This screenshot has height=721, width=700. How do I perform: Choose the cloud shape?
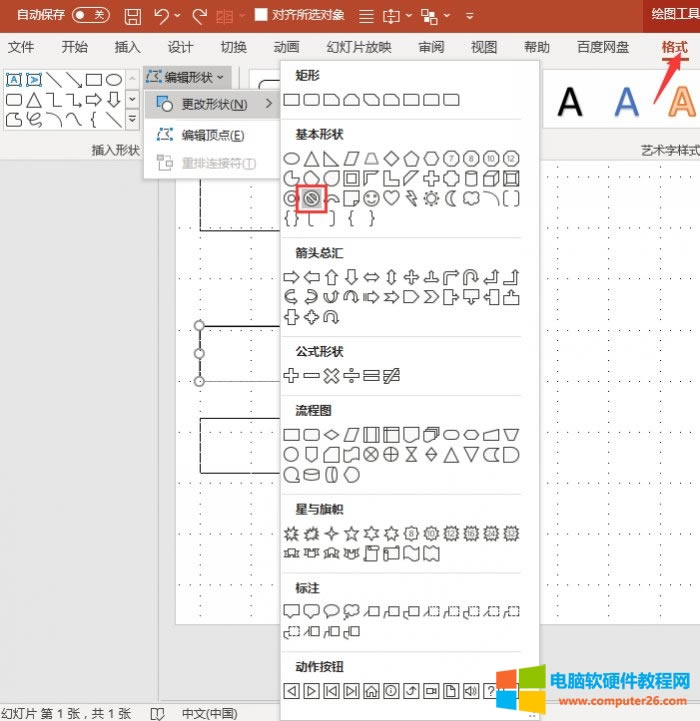tap(470, 198)
